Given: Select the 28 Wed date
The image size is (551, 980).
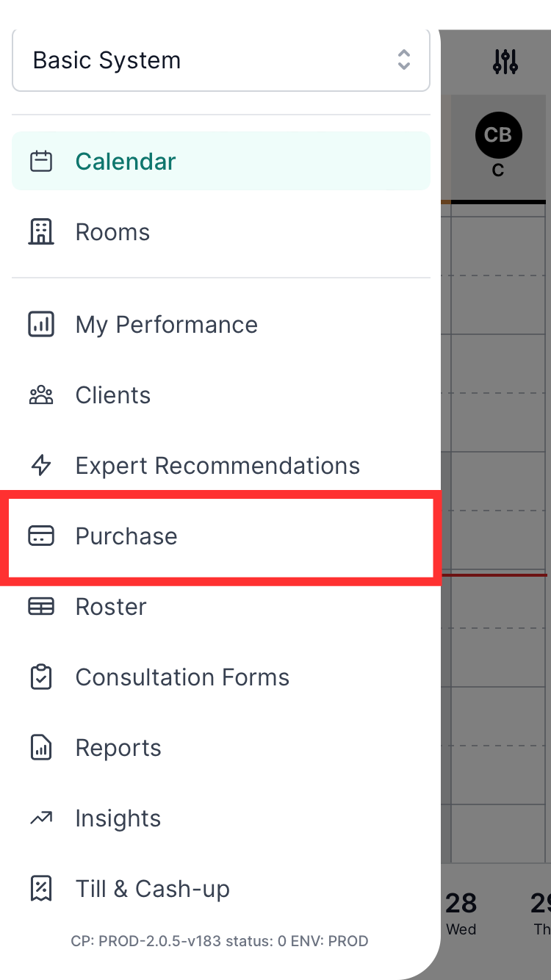Looking at the screenshot, I should 461,912.
